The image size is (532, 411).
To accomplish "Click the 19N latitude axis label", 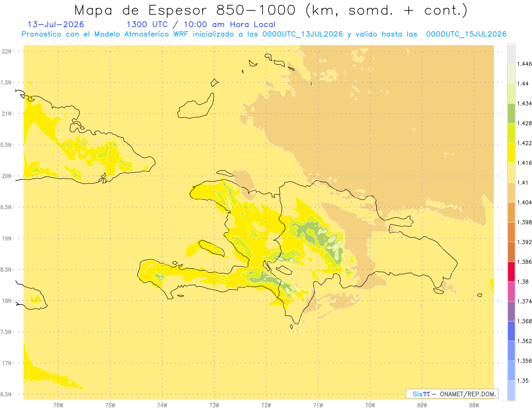I will point(6,239).
